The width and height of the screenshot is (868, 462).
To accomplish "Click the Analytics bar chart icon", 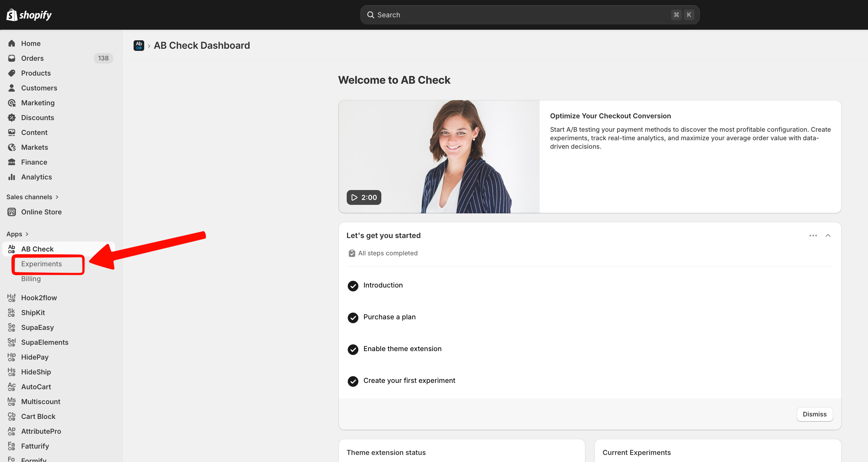I will click(12, 177).
